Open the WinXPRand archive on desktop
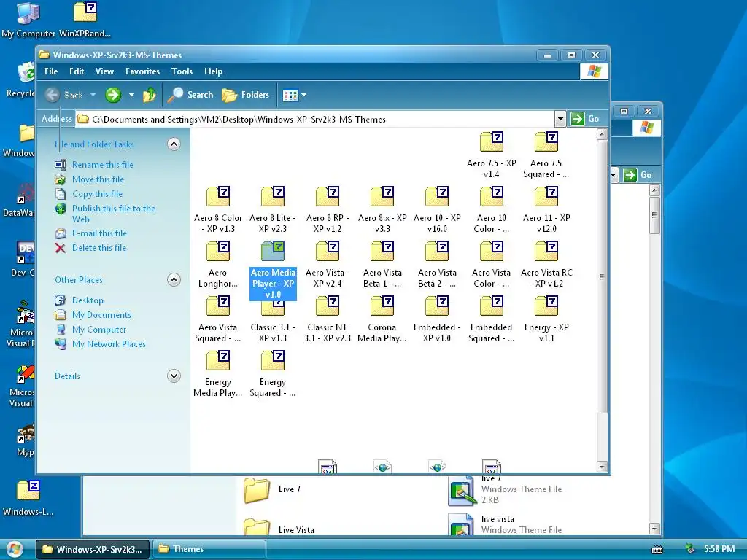Viewport: 747px width, 560px height. [85, 20]
